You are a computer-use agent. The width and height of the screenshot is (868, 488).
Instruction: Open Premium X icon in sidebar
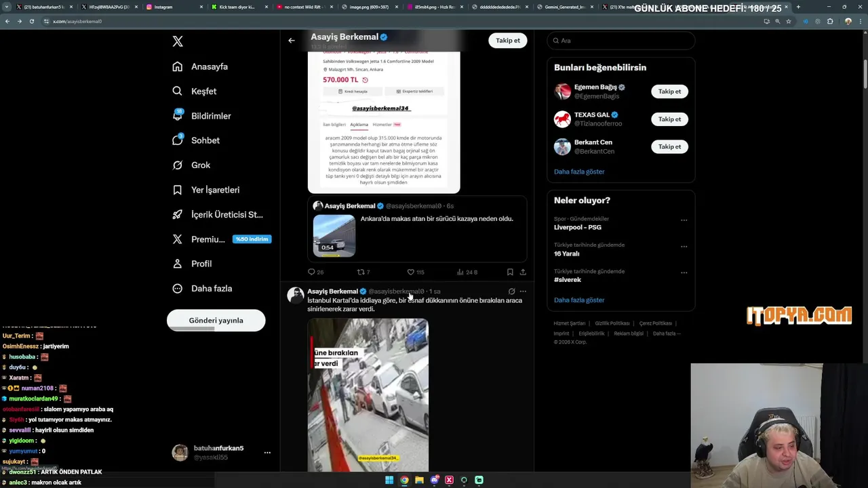(178, 239)
